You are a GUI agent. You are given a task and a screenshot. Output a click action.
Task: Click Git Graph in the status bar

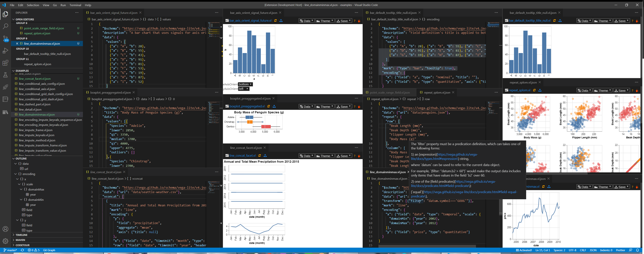(x=49, y=250)
